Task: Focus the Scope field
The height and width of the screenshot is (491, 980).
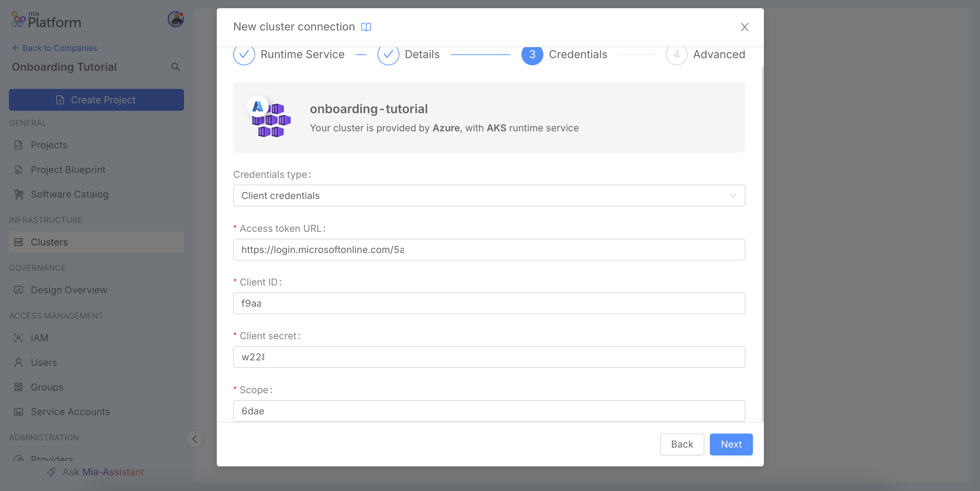Action: tap(489, 411)
